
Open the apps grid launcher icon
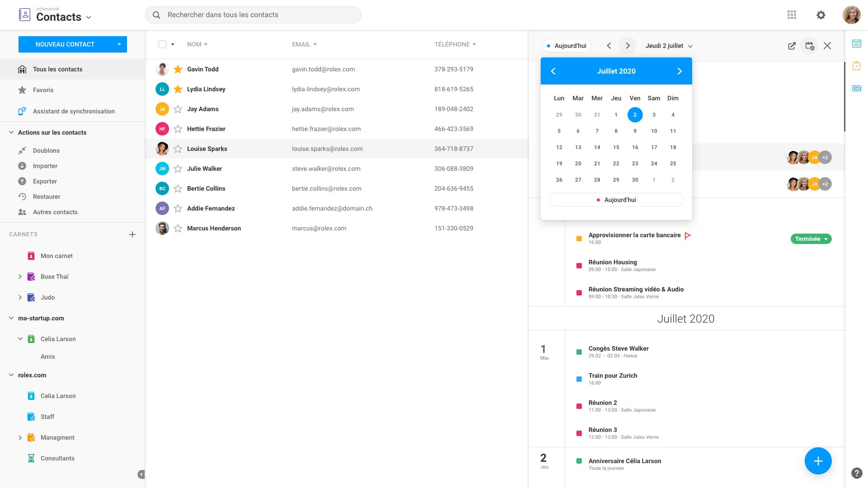pyautogui.click(x=792, y=15)
